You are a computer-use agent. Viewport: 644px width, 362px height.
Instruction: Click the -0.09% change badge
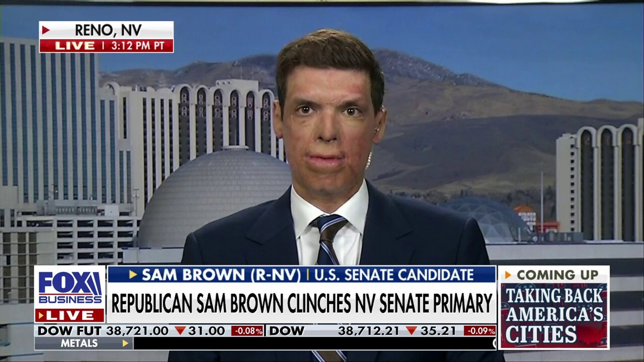(479, 331)
